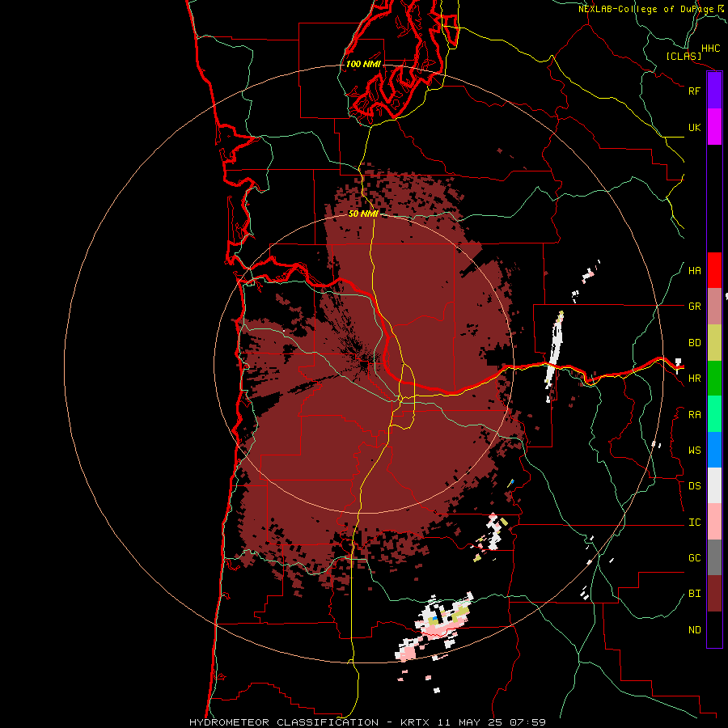Click the HHC product code text
728x728 pixels.
pyautogui.click(x=711, y=49)
